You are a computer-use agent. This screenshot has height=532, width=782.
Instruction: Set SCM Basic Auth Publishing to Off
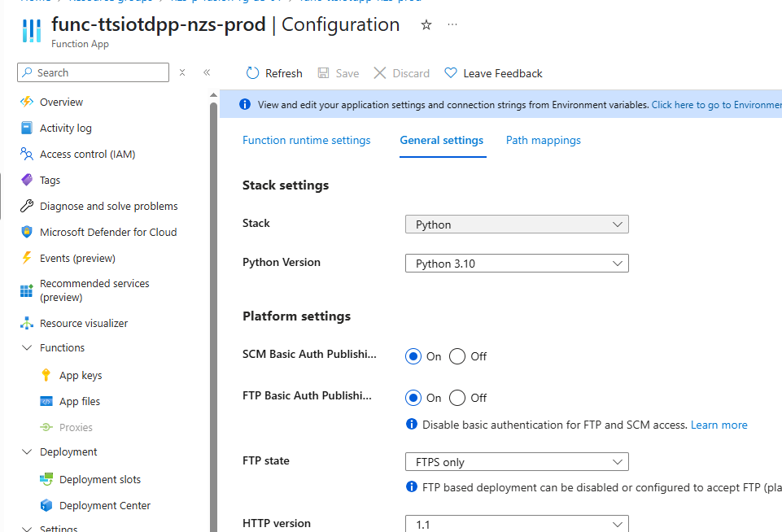point(457,356)
